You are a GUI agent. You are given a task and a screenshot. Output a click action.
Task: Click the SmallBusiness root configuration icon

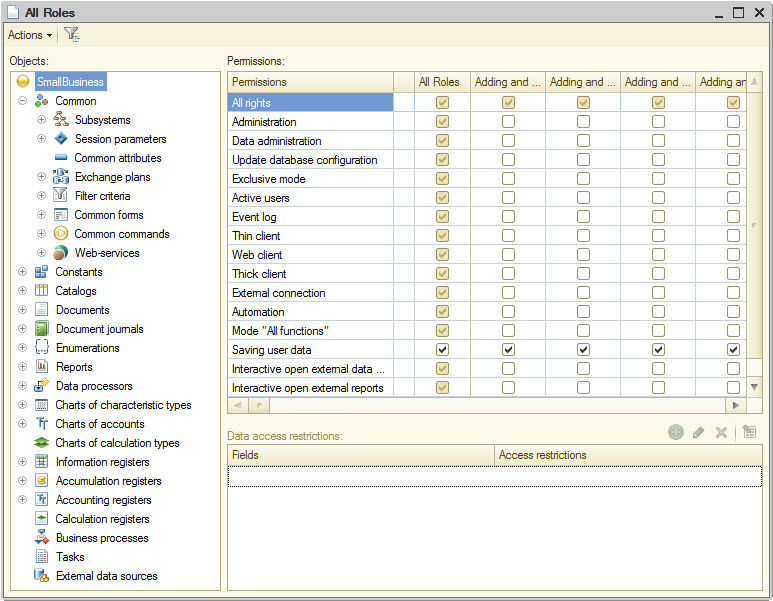pyautogui.click(x=23, y=81)
